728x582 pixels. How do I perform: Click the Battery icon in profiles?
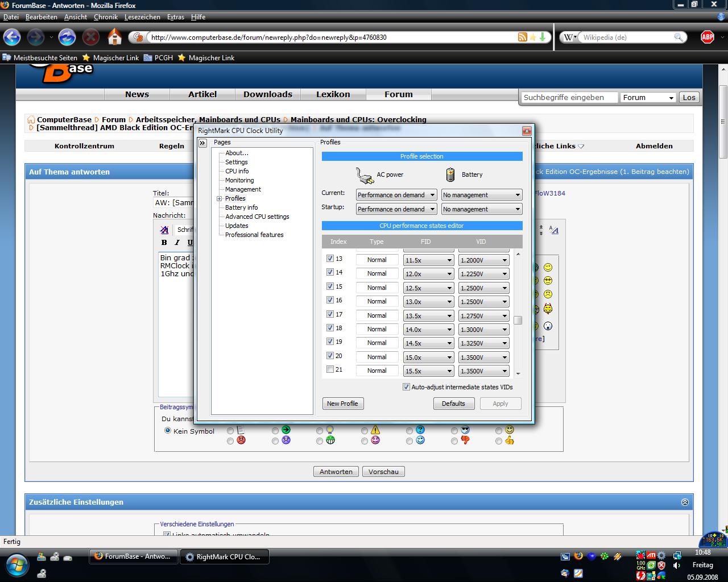[450, 174]
